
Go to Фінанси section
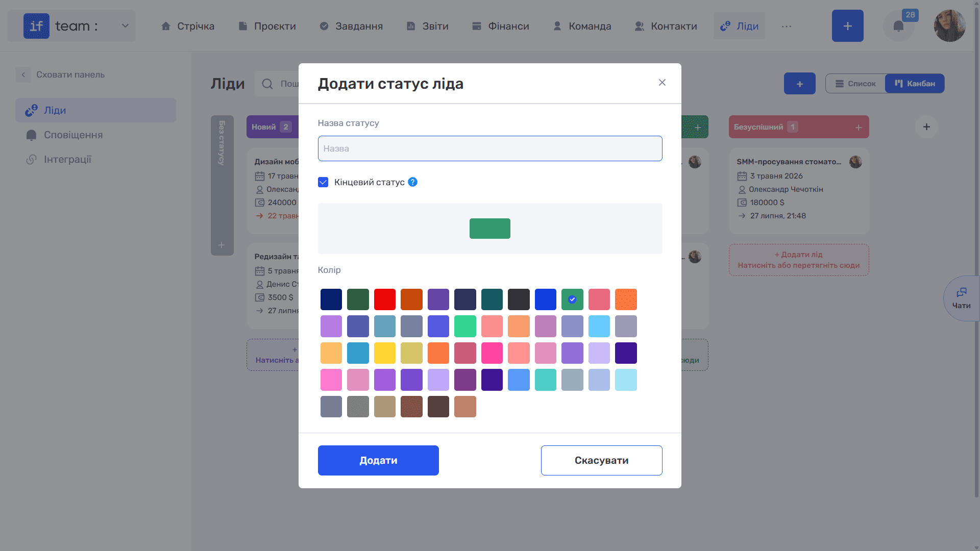pos(500,26)
